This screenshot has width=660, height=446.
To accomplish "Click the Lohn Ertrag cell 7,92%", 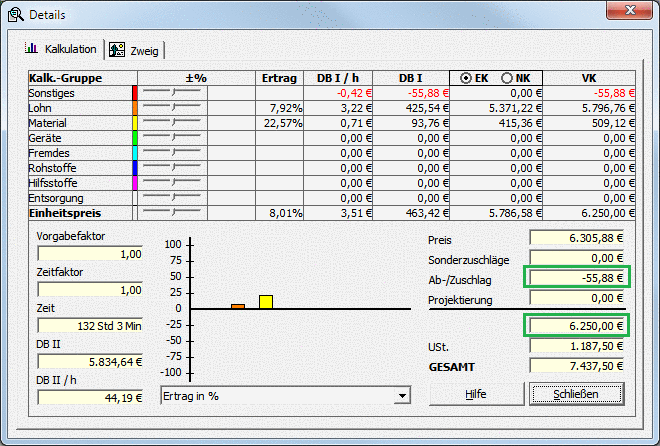I will pos(279,108).
